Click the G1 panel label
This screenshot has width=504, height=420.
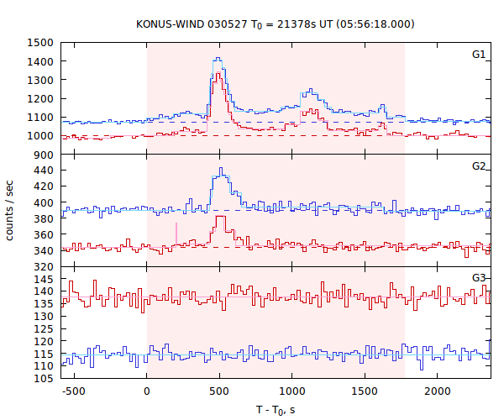[x=479, y=55]
